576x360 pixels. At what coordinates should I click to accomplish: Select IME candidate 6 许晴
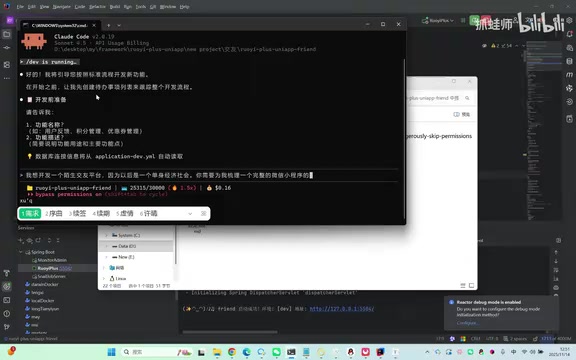(x=148, y=213)
